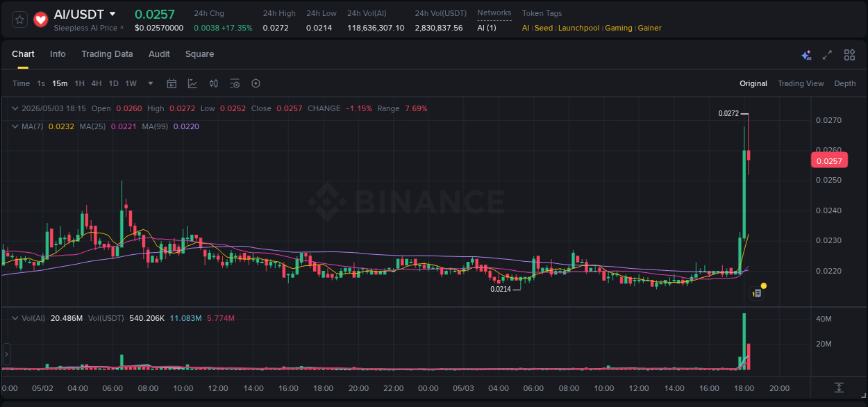Click the 40M volume axis label
This screenshot has height=407, width=868.
click(x=824, y=319)
